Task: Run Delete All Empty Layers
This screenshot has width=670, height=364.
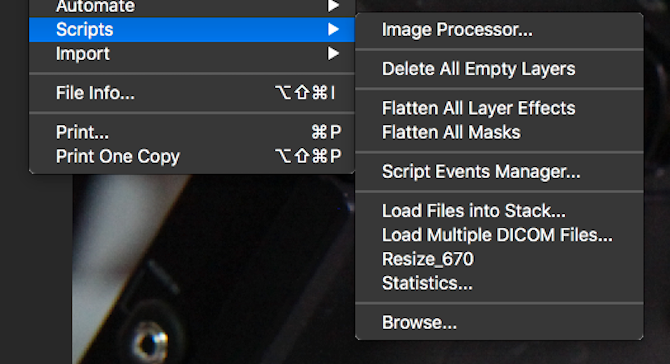Action: [x=499, y=69]
